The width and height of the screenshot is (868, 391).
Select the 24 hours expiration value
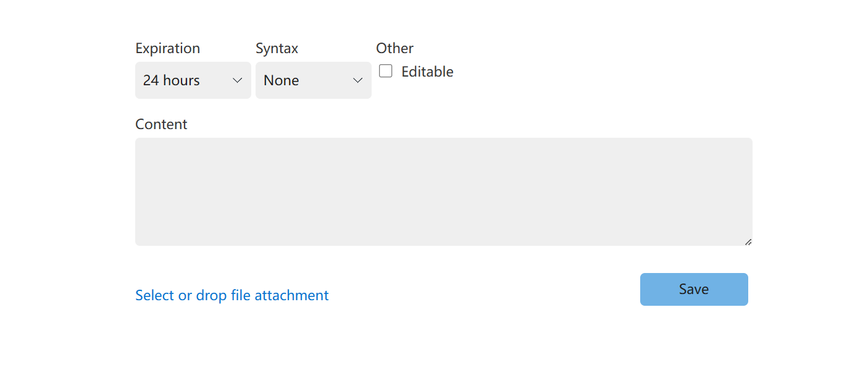(x=172, y=80)
